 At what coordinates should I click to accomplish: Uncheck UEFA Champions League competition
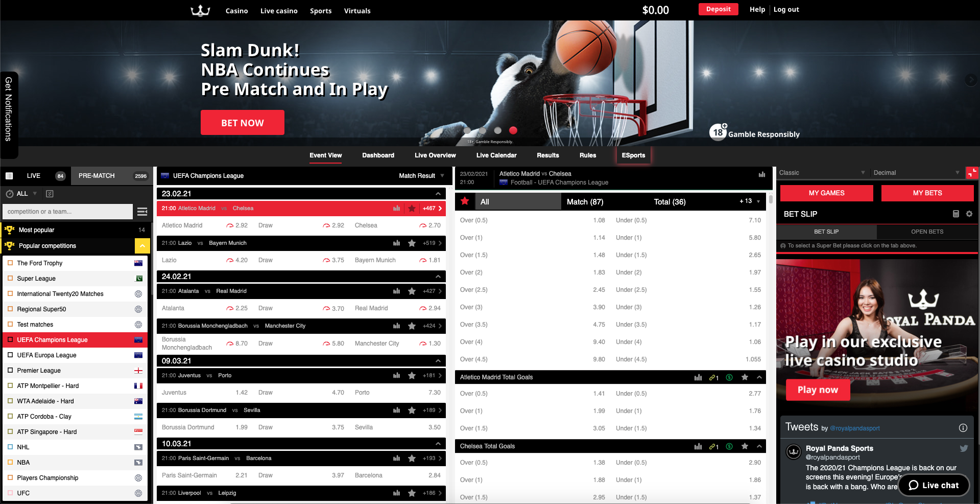click(x=10, y=340)
